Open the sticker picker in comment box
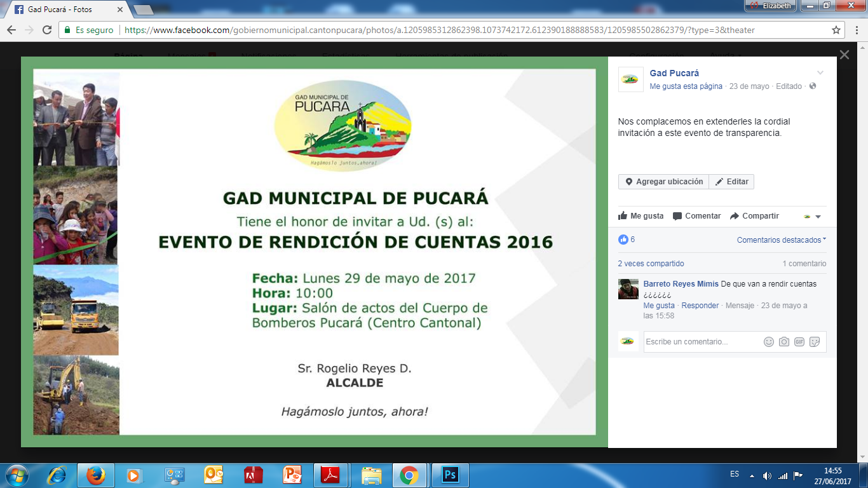The height and width of the screenshot is (488, 868). coord(815,342)
